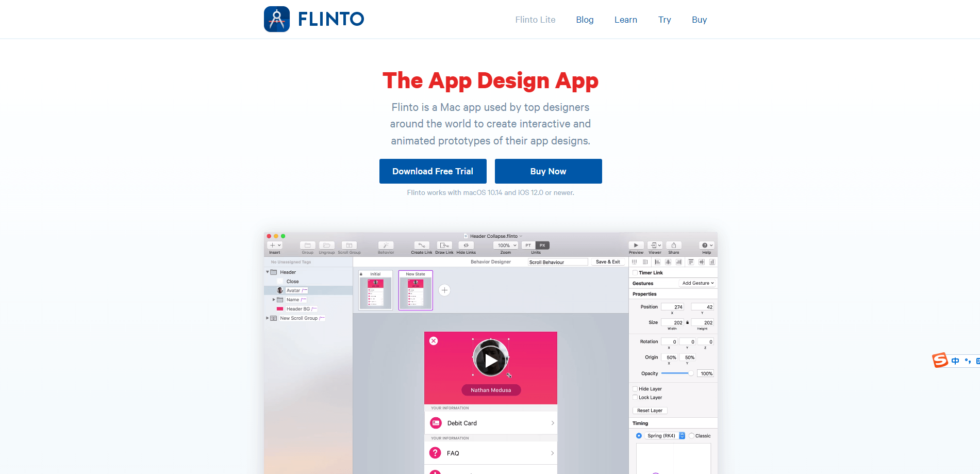Open the Learn section
The image size is (980, 474).
pos(626,20)
